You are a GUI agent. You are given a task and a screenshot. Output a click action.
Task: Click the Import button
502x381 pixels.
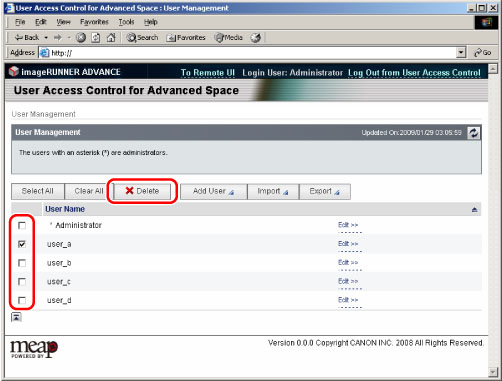(x=273, y=191)
